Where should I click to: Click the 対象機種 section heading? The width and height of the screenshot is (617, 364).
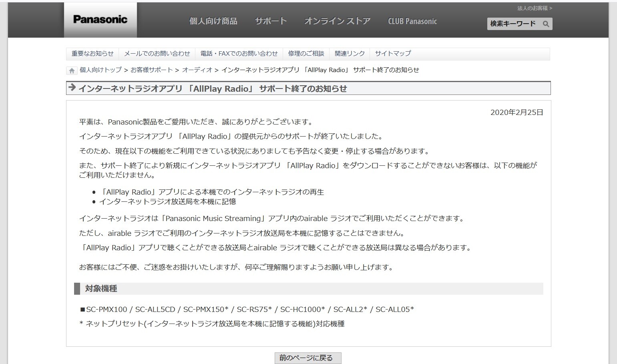click(x=309, y=289)
